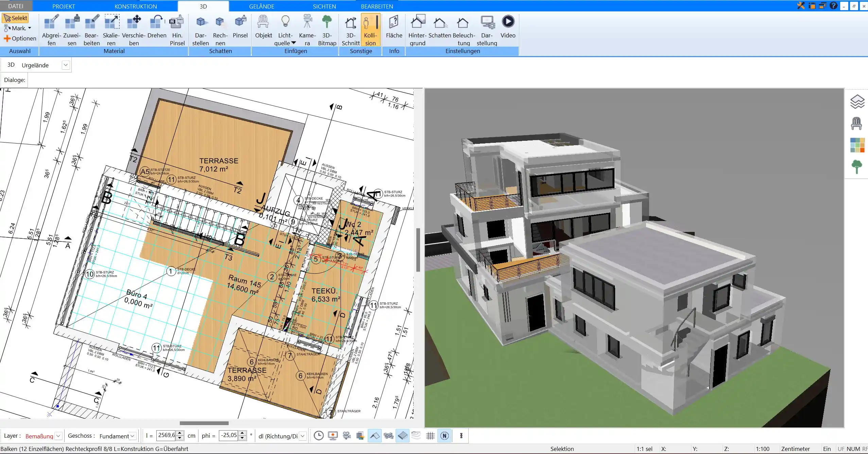Image resolution: width=868 pixels, height=454 pixels.
Task: Click the monitor with star icon
Action: 333,436
